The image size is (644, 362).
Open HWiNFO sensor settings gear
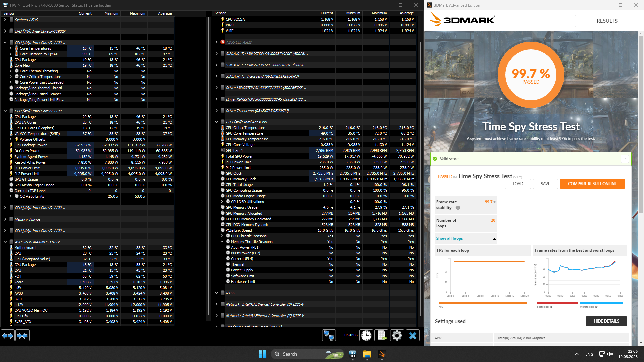(x=397, y=336)
